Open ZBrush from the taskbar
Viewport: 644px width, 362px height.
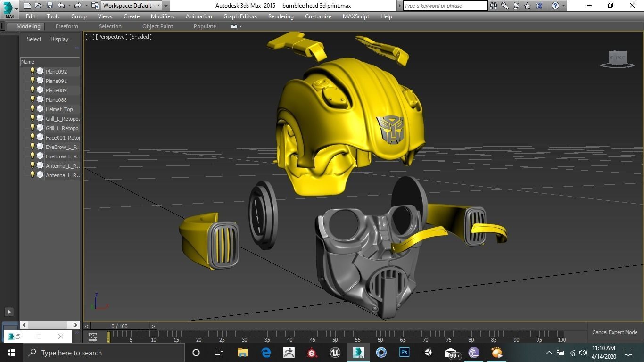[x=289, y=353]
